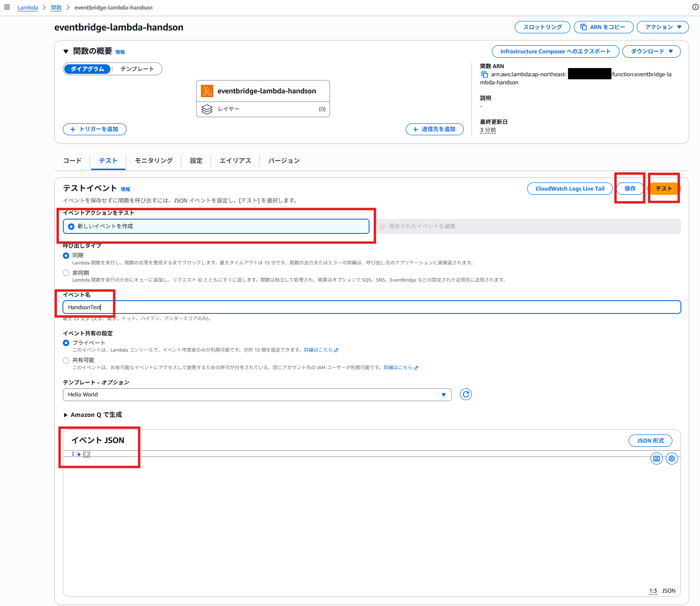This screenshot has height=606, width=700.
Task: Open external link icon after private details link
Action: [336, 350]
